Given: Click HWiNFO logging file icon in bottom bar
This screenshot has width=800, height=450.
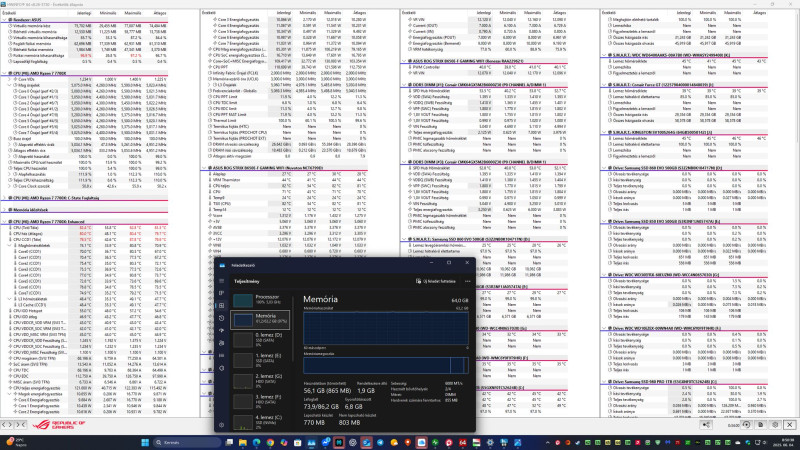Looking at the screenshot, I should click(761, 424).
